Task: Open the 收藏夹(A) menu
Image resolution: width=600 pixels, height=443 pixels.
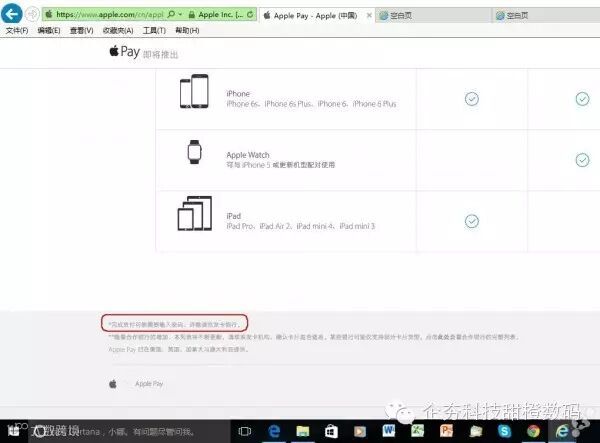Action: click(x=118, y=31)
